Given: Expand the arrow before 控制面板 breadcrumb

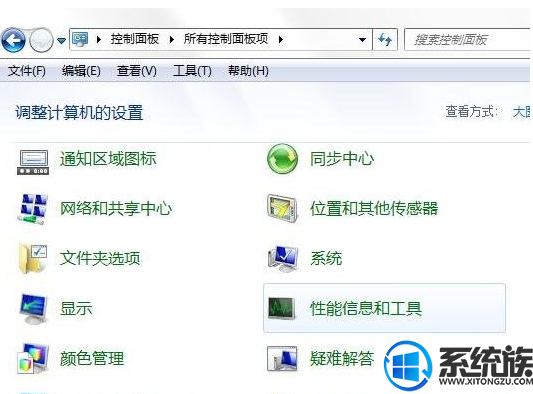Looking at the screenshot, I should pyautogui.click(x=99, y=39).
